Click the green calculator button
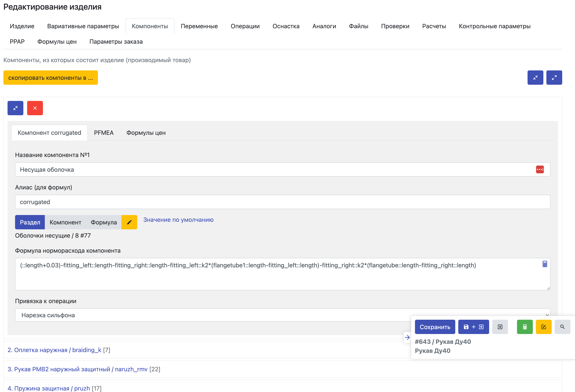 (x=525, y=327)
